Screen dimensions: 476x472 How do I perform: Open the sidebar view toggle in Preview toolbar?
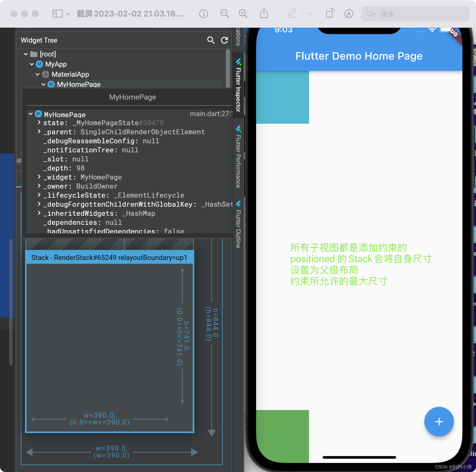(57, 14)
